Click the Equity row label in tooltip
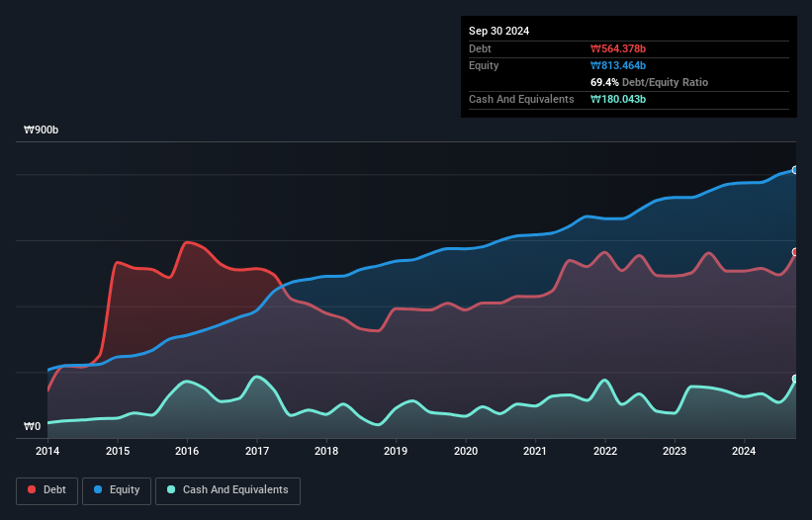812x520 pixels. 484,65
